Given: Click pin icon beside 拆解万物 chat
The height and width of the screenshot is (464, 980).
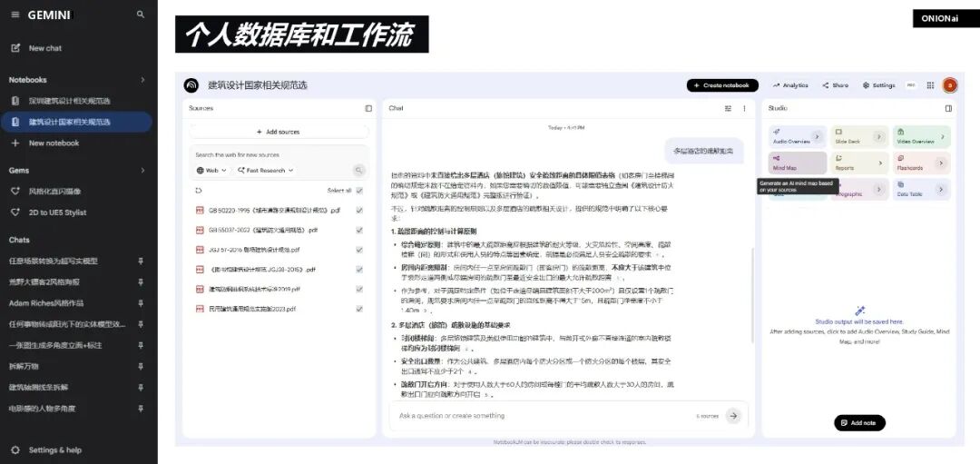Looking at the screenshot, I should point(141,367).
